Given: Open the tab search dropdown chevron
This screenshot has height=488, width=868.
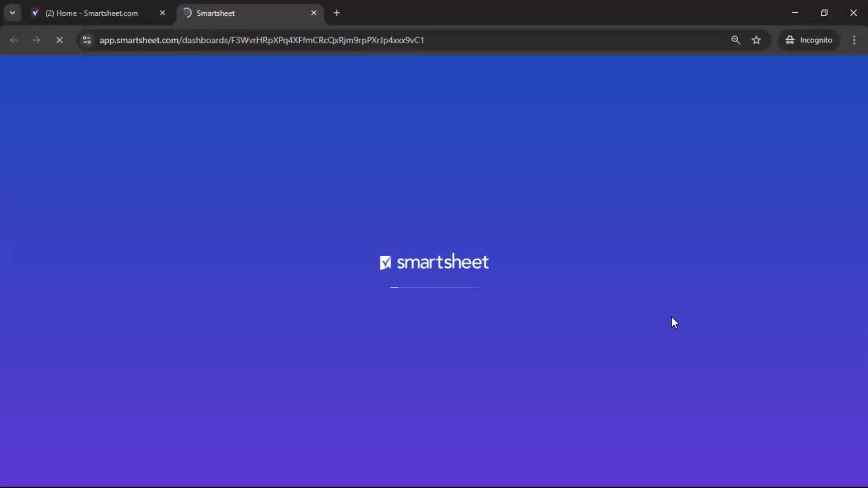Looking at the screenshot, I should coord(12,13).
